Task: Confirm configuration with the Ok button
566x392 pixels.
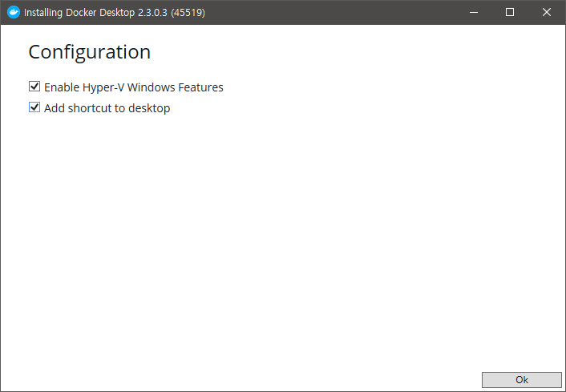Action: pos(522,380)
